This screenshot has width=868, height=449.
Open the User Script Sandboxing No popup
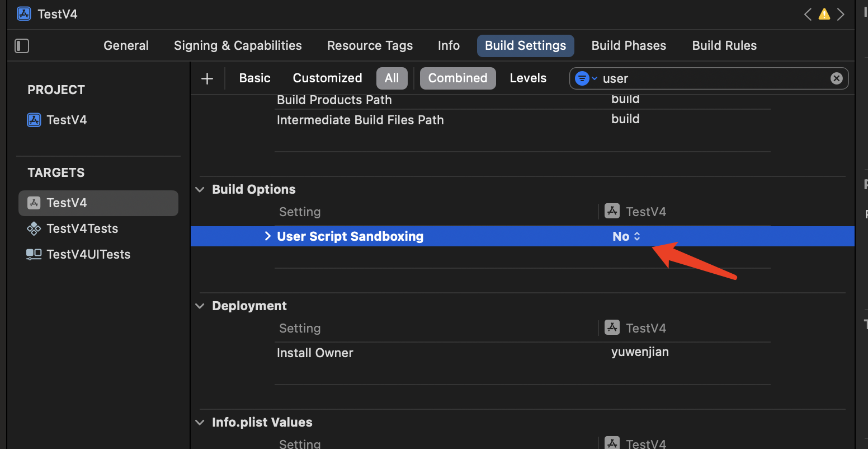point(626,236)
